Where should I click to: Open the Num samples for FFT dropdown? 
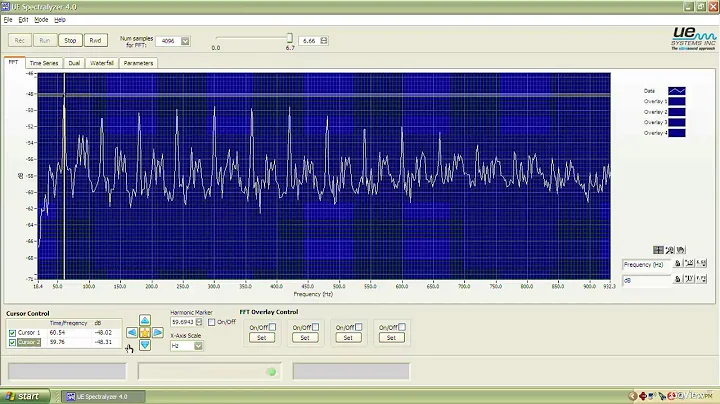click(185, 41)
